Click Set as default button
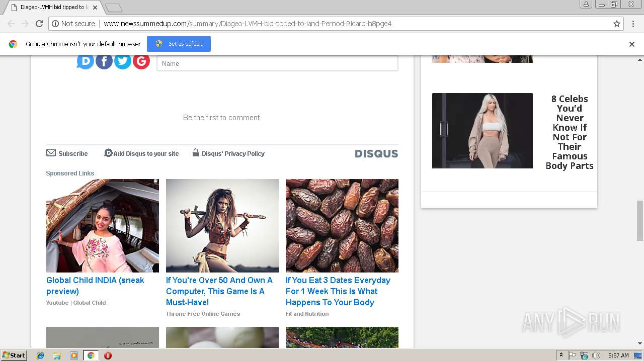The image size is (644, 362). pos(179,44)
